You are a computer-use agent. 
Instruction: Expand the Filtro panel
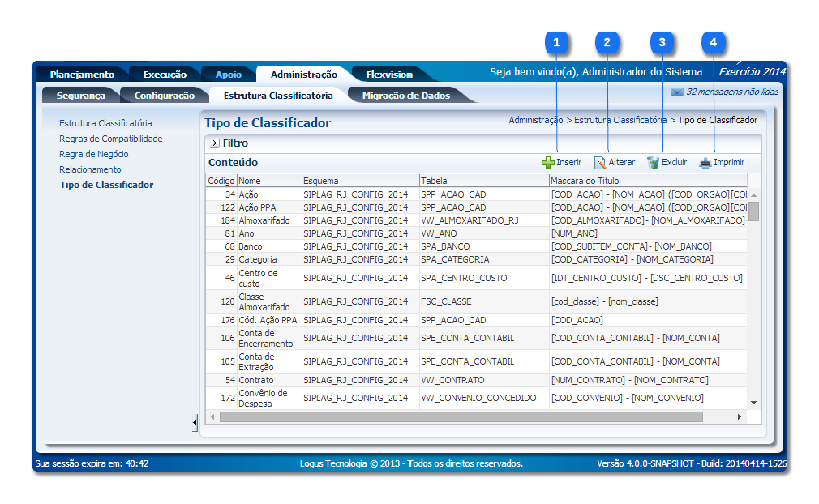click(x=215, y=143)
